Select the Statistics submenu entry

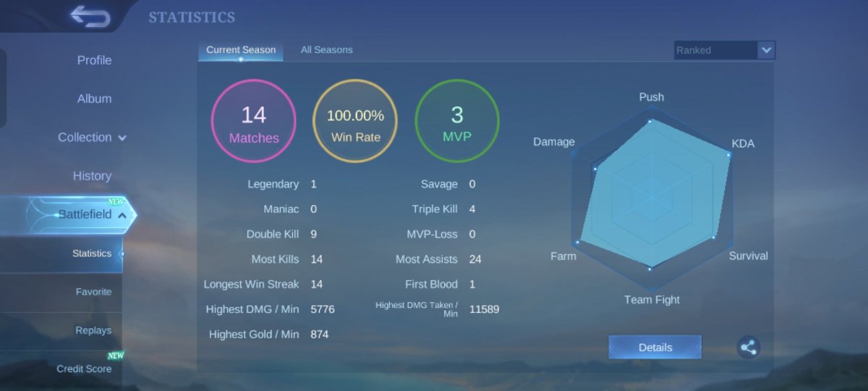[x=92, y=253]
